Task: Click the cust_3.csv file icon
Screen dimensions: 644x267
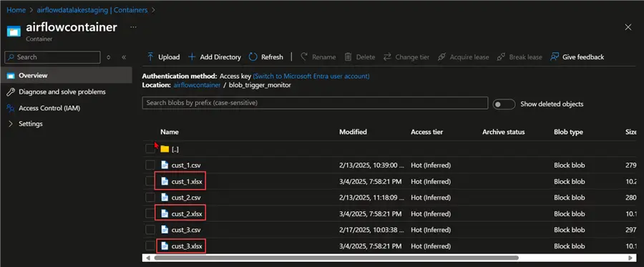Action: point(165,230)
